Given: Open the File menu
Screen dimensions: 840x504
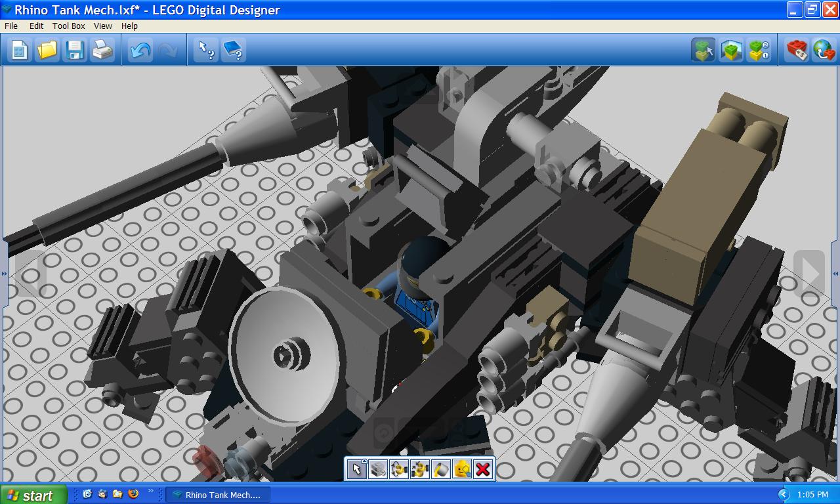Looking at the screenshot, I should 11,26.
